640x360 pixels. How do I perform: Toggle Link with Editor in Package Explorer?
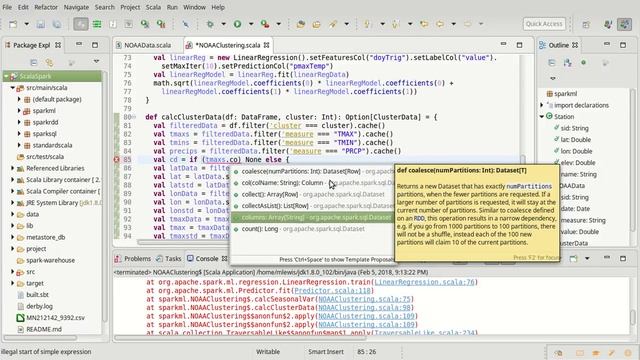(49, 62)
